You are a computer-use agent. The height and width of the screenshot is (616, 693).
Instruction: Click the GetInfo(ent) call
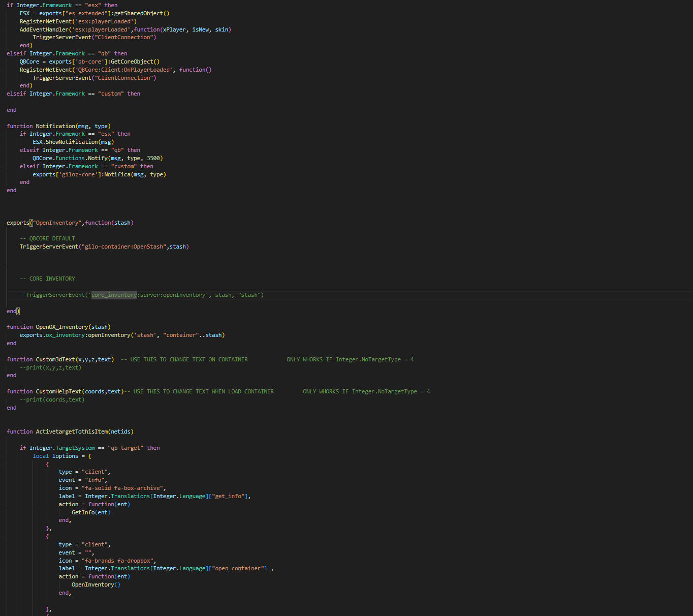pos(91,512)
